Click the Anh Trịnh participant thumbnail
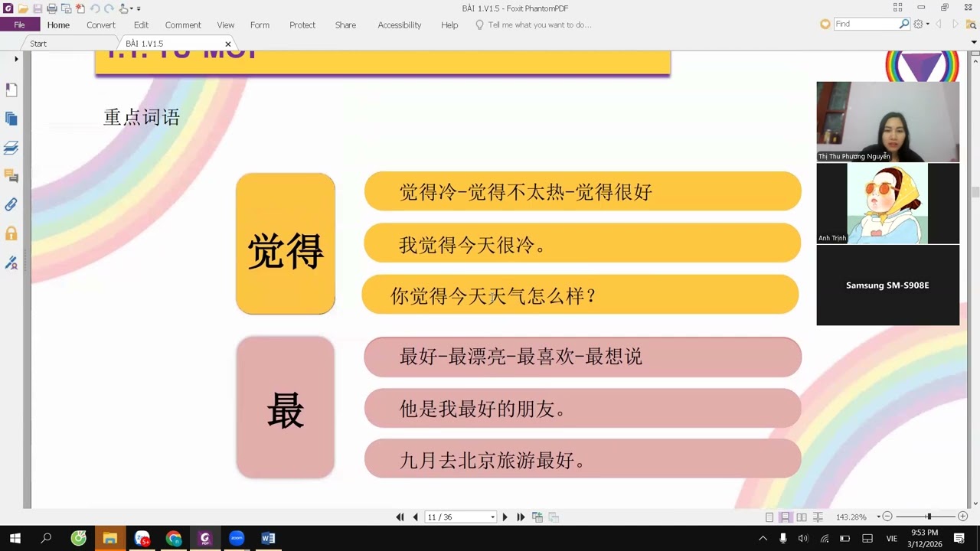Screen dimensions: 980x551 pos(887,204)
